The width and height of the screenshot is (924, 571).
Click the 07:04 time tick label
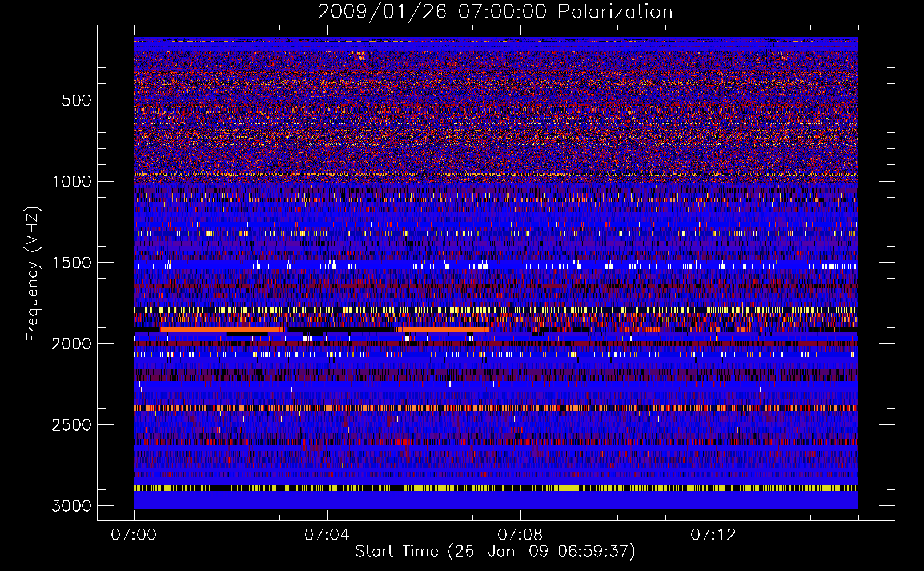click(x=327, y=535)
